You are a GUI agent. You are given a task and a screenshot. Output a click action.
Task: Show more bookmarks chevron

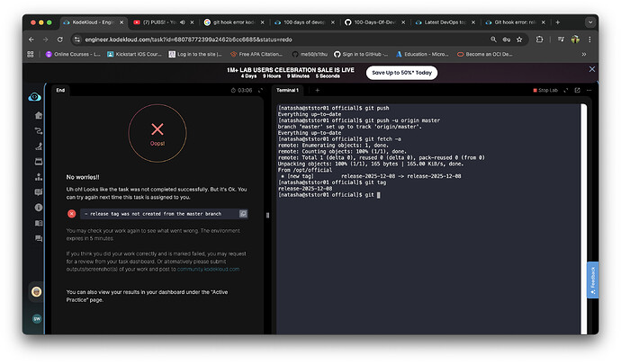pyautogui.click(x=584, y=55)
